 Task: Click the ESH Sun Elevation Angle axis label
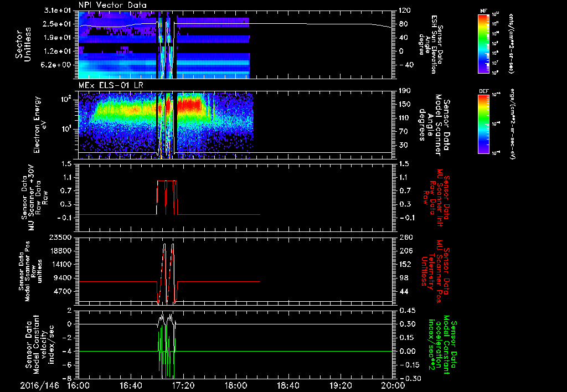point(431,44)
